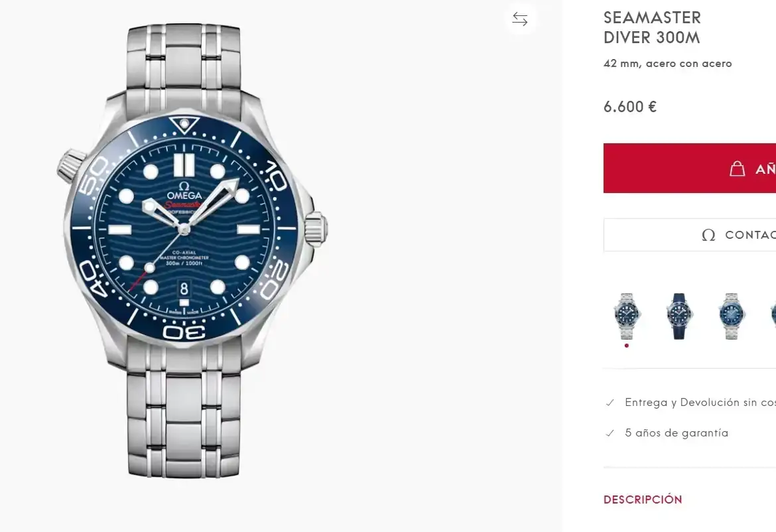This screenshot has height=532, width=776.
Task: Click the Omega symbol in the contact button
Action: click(x=708, y=235)
